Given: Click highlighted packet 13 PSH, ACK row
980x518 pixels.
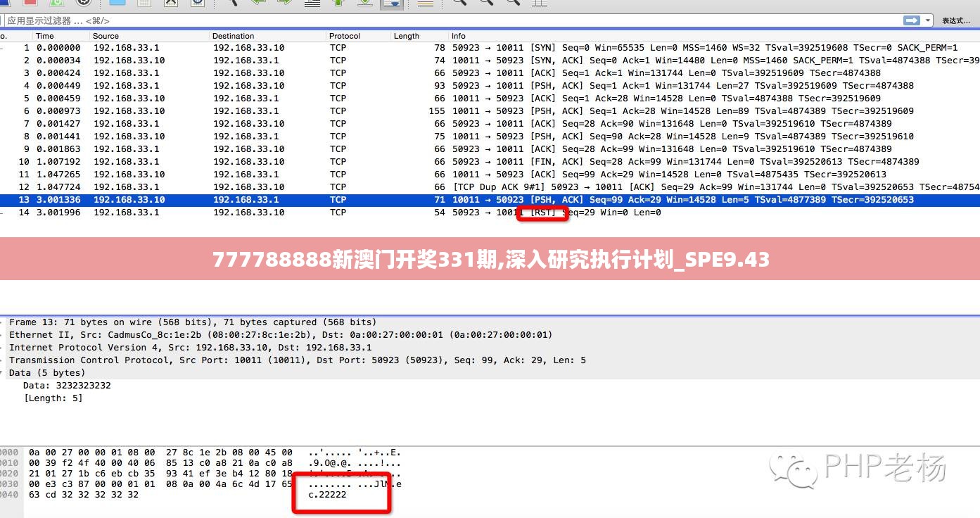Looking at the screenshot, I should pyautogui.click(x=490, y=200).
